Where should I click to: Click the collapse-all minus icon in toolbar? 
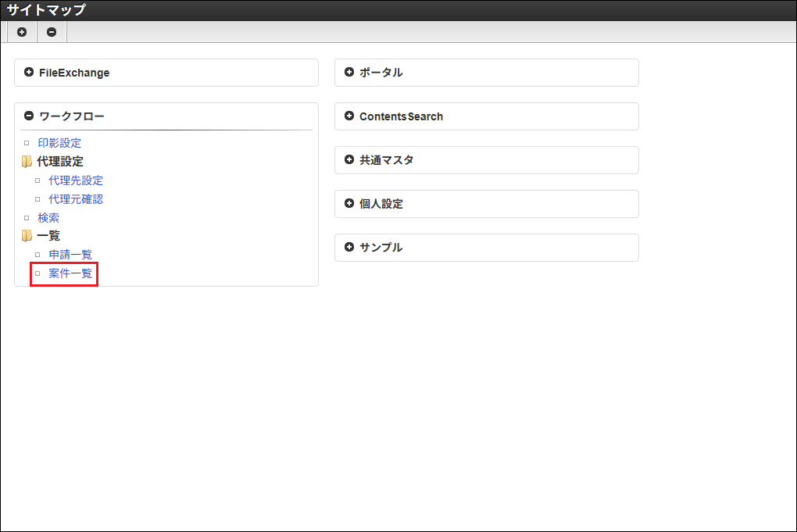(x=52, y=32)
